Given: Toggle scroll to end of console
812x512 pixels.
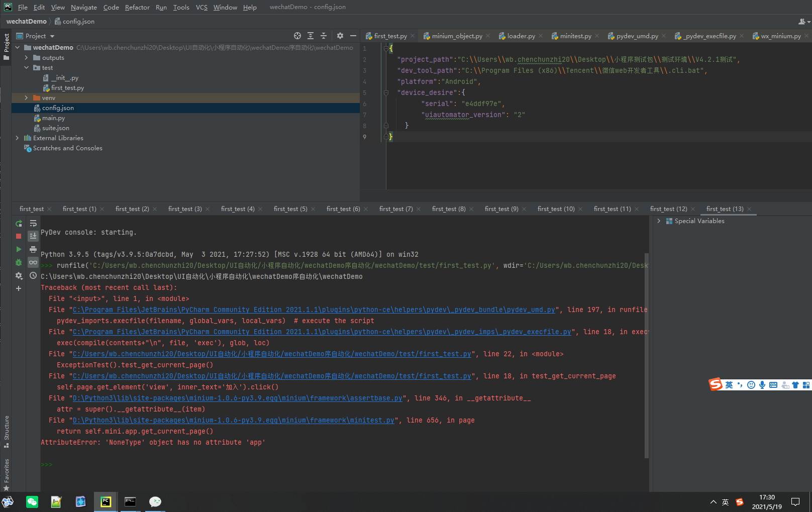Looking at the screenshot, I should click(33, 236).
